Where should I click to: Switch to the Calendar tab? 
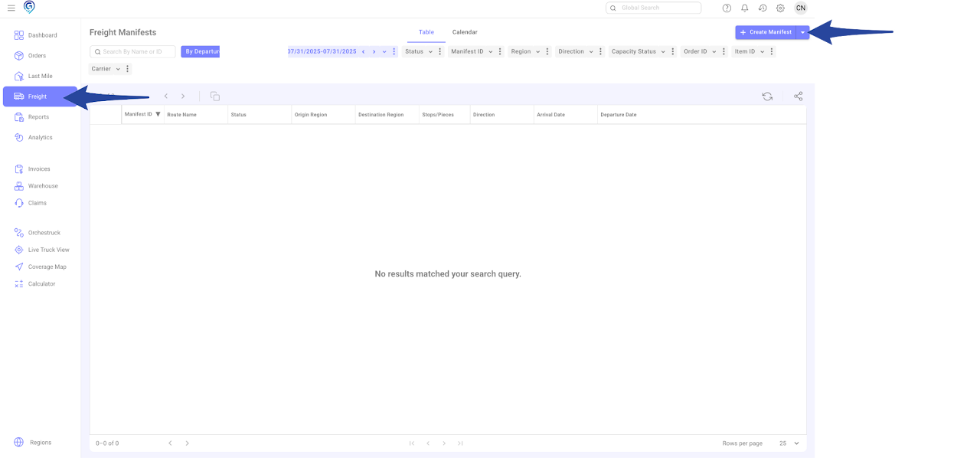(x=465, y=32)
